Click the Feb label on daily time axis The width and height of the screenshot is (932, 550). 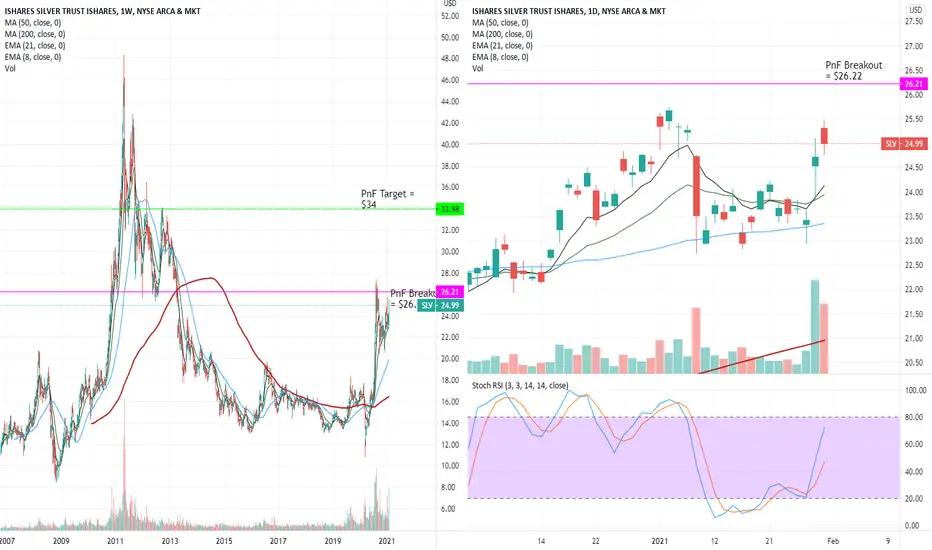(833, 541)
